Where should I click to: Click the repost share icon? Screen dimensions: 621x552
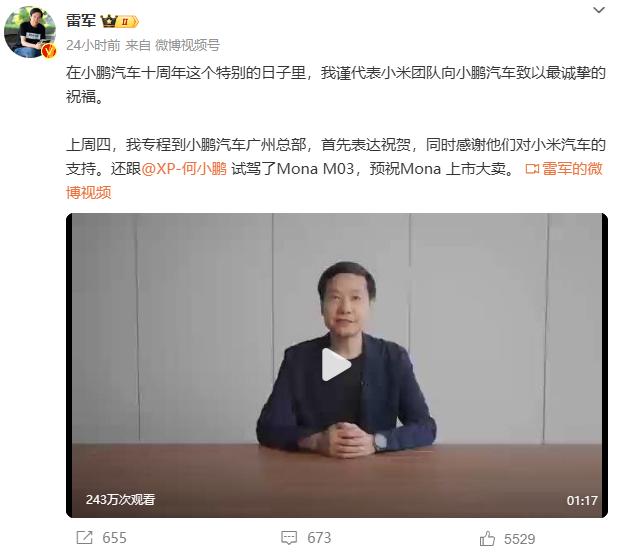click(x=84, y=538)
